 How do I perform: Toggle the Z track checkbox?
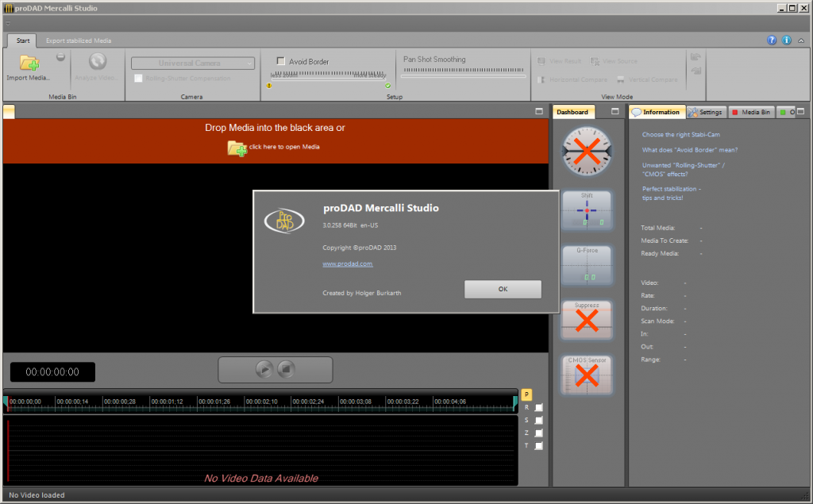coord(539,433)
